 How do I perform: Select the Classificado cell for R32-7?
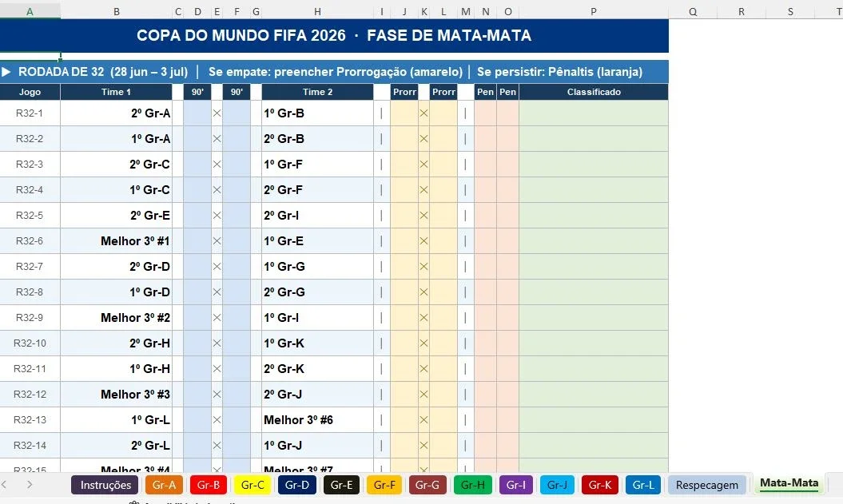click(594, 267)
